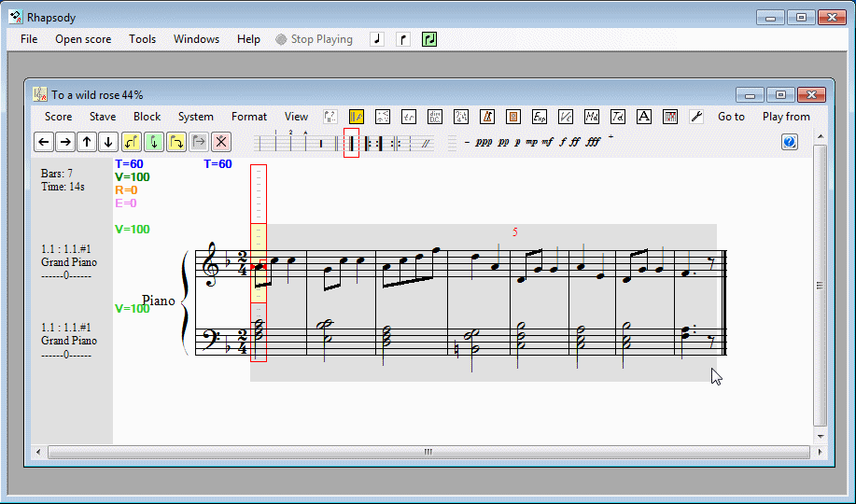Select the trill (tr) ornament tool
Screen dimensions: 856x504
click(408, 117)
